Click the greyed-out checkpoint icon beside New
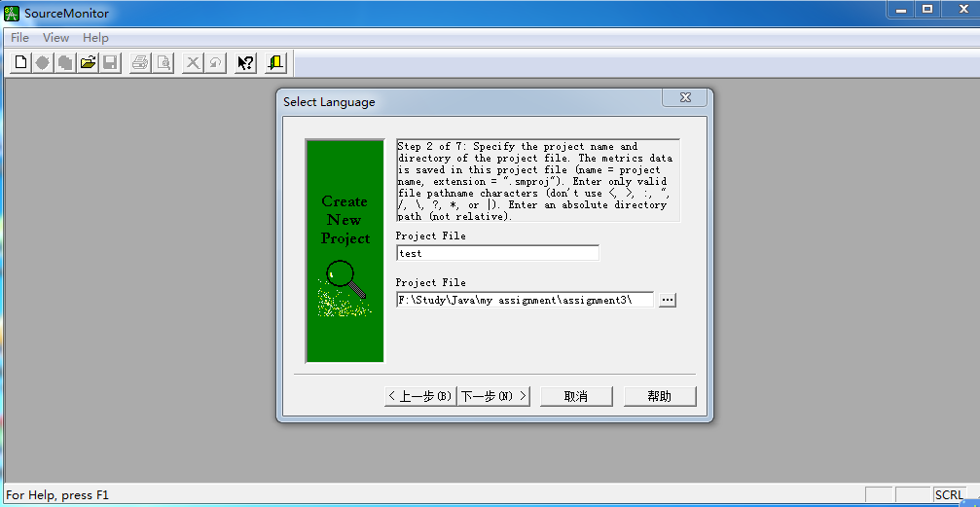This screenshot has width=980, height=507. [x=43, y=62]
